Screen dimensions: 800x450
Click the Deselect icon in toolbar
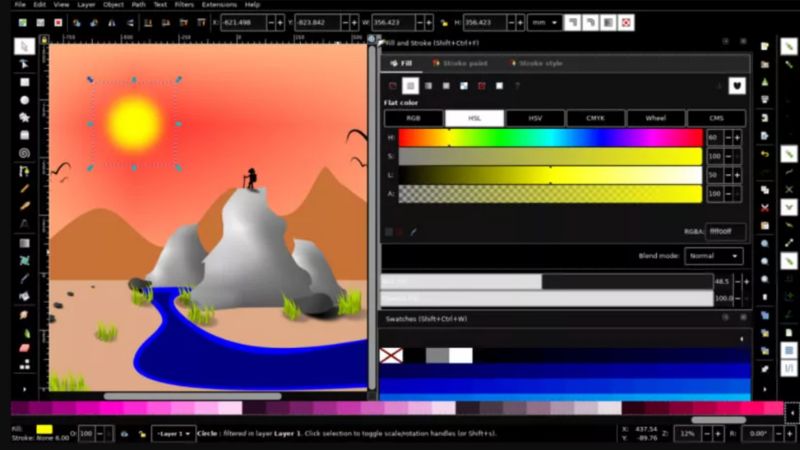58,22
